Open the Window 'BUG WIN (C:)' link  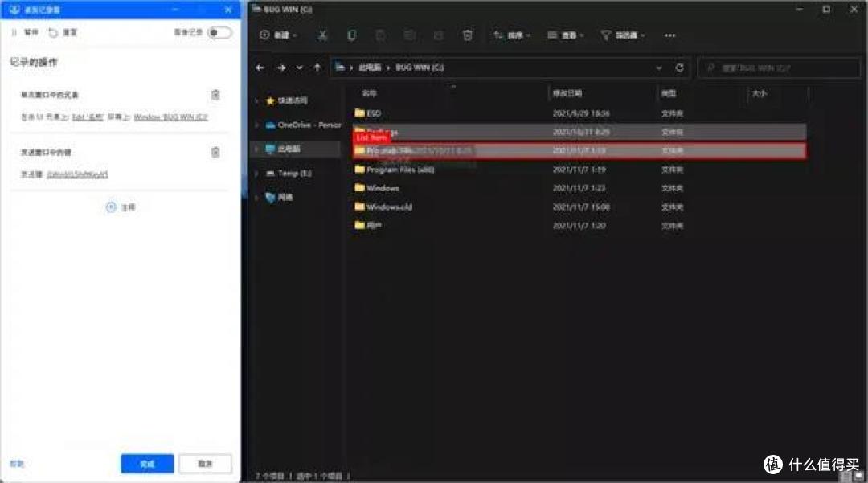(170, 117)
